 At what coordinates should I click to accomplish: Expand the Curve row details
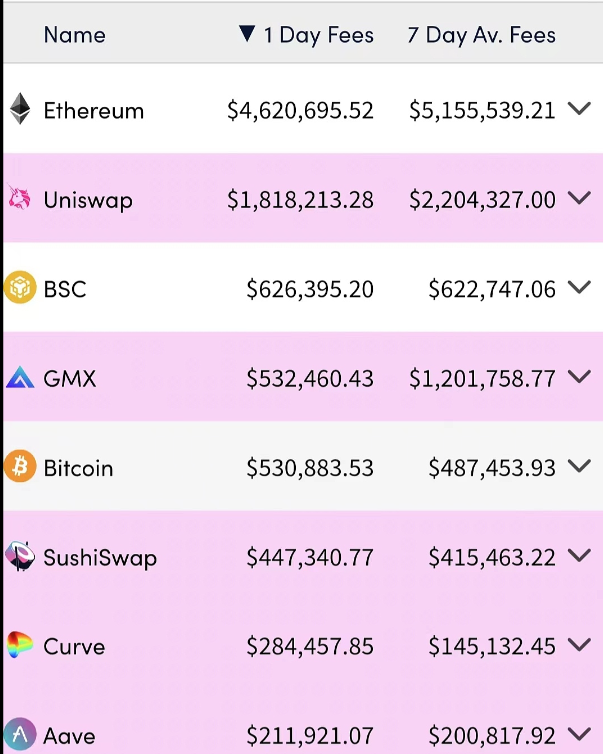tap(579, 646)
